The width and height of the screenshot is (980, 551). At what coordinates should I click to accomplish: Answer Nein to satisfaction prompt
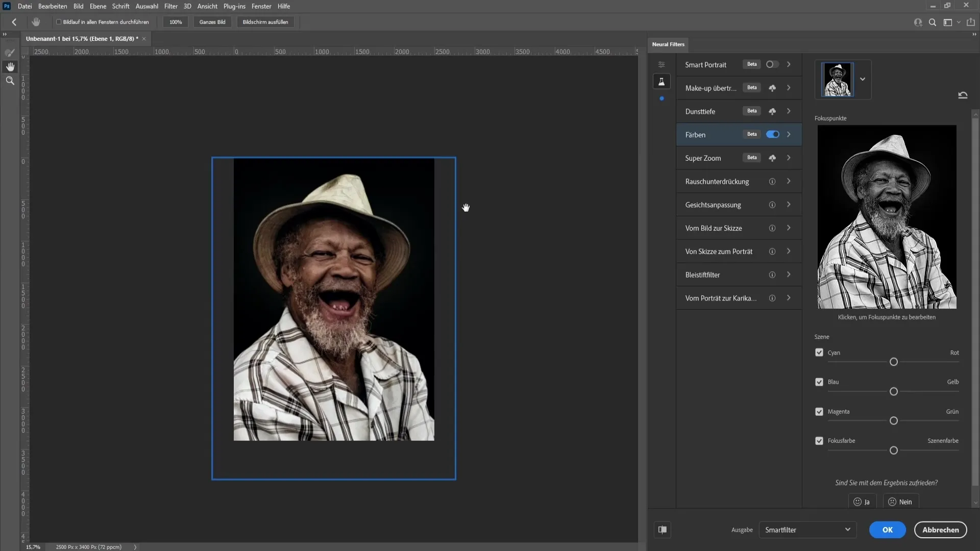(900, 502)
